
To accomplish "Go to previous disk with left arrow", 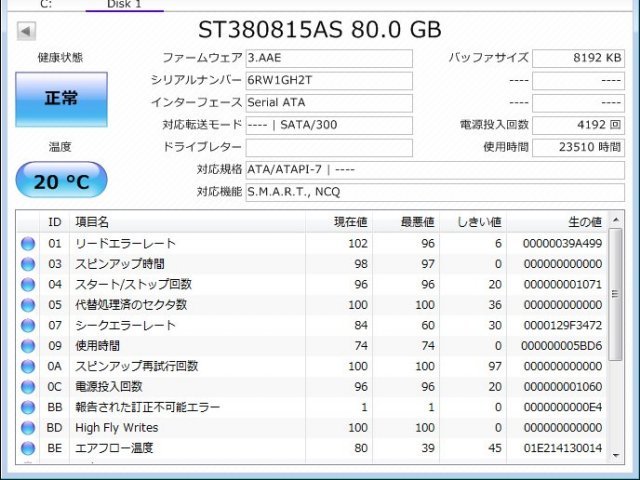I will (26, 31).
